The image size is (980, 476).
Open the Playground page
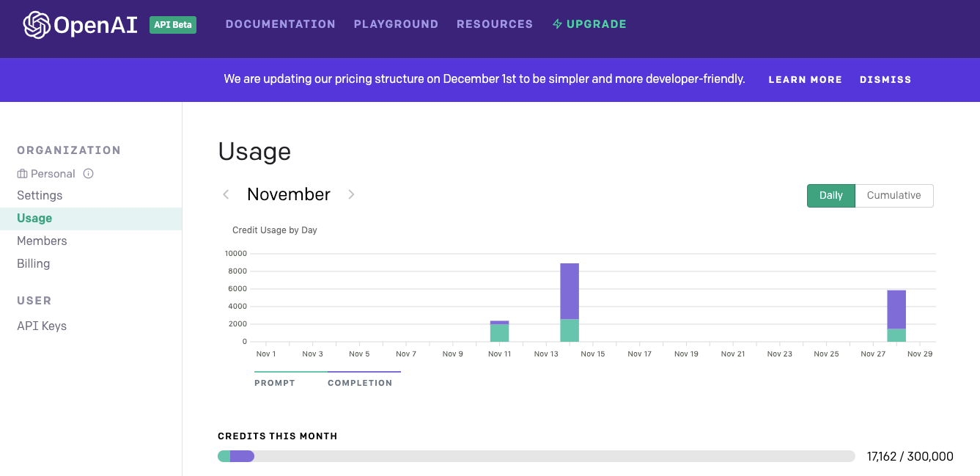click(396, 24)
